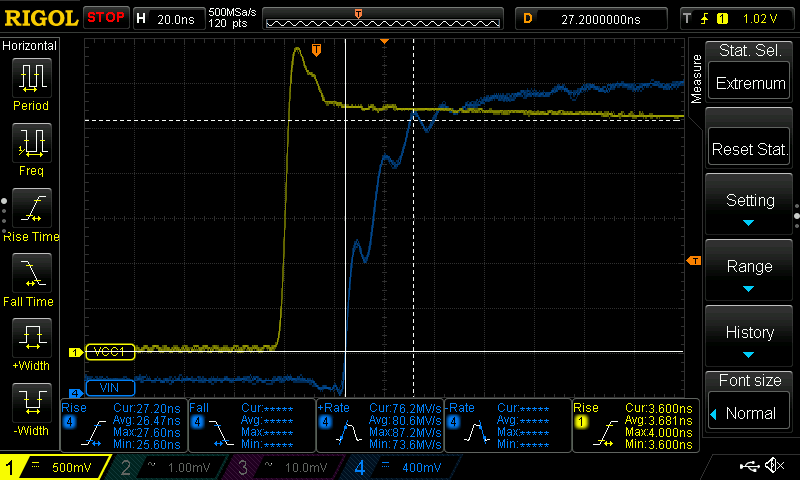800x480 pixels.
Task: Click channel 1 Rise Avg:3.681ns value
Action: point(659,421)
